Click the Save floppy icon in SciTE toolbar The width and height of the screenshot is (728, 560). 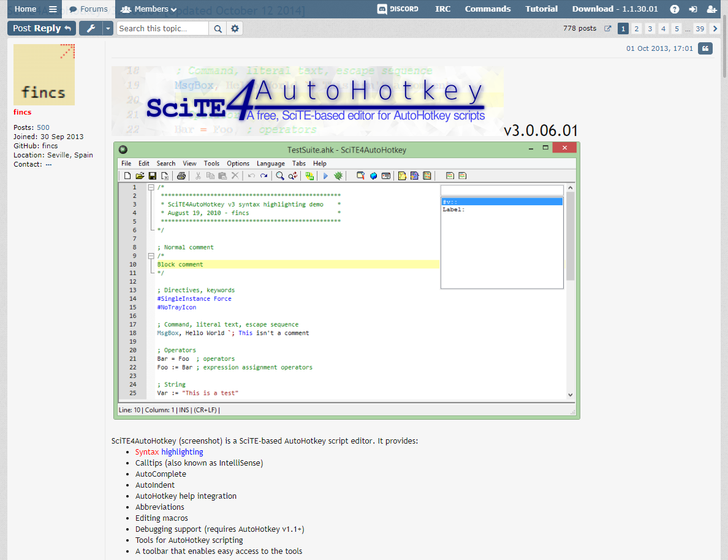(153, 175)
